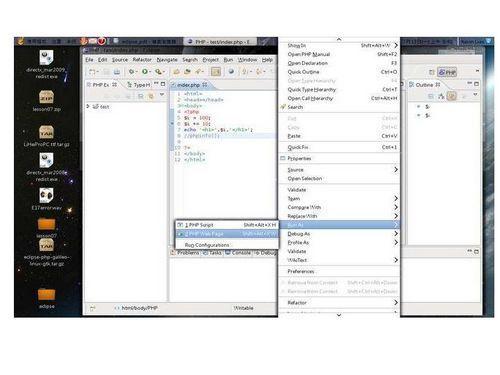Click the PHP perspective button
500x375 pixels.
tap(447, 72)
